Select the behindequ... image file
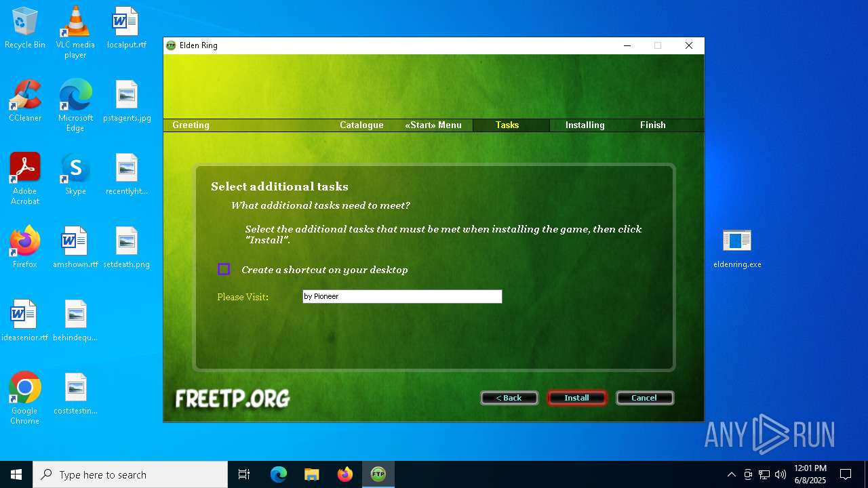Screen dimensions: 868x488 (x=75, y=321)
